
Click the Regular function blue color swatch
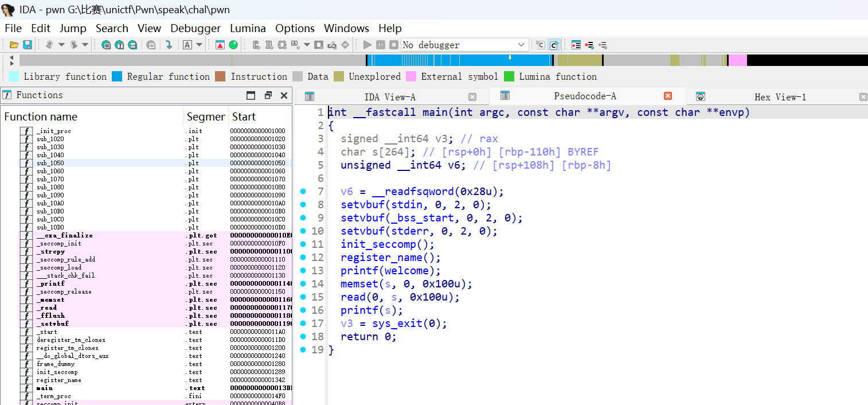tap(117, 76)
